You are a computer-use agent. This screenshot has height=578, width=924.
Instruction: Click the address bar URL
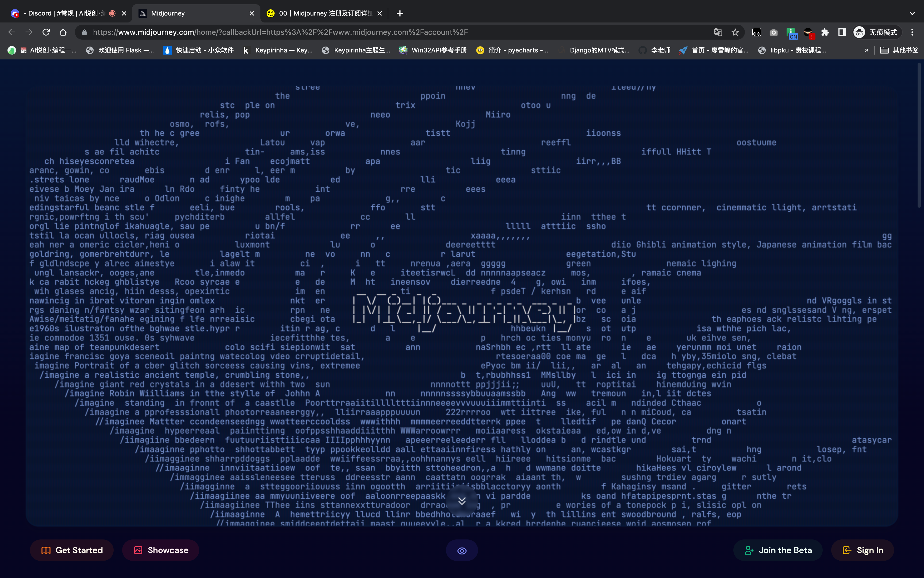[x=280, y=32]
